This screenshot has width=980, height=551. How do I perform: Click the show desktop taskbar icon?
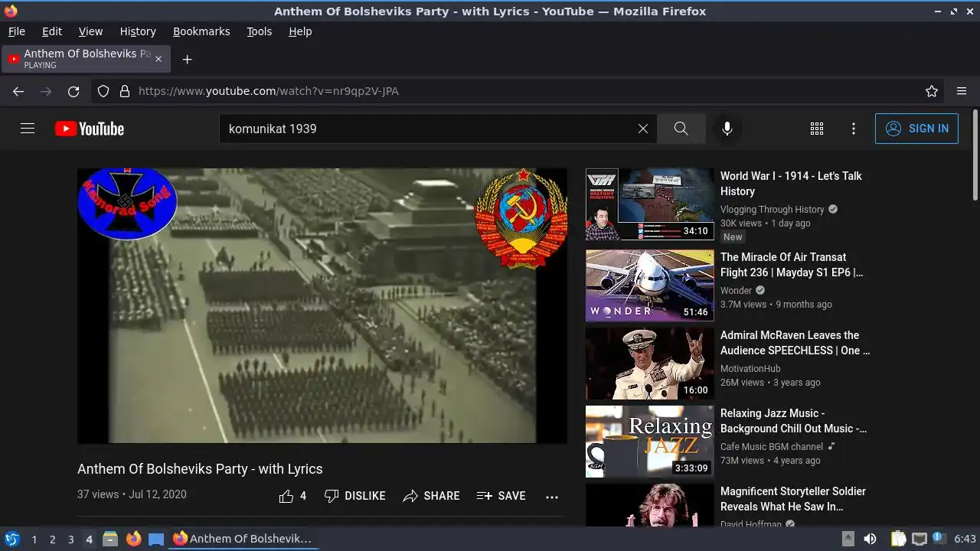click(156, 539)
